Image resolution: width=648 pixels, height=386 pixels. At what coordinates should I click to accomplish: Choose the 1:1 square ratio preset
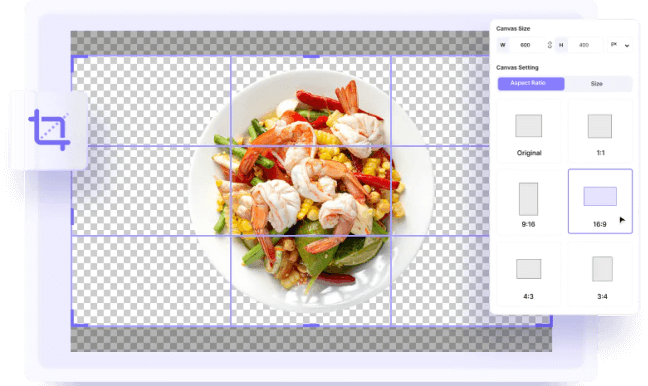click(600, 132)
